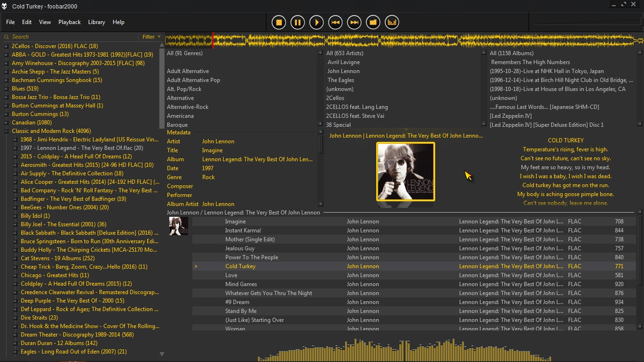Click the folder open-file toolbar icon

click(373, 22)
